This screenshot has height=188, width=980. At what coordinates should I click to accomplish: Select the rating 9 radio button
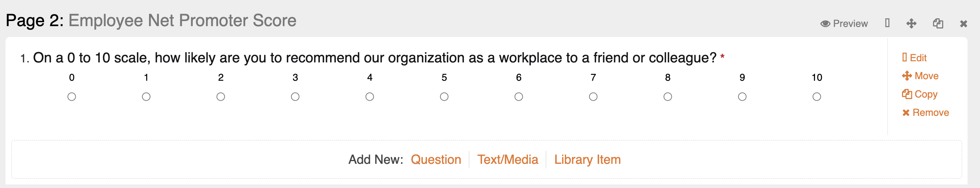[742, 97]
